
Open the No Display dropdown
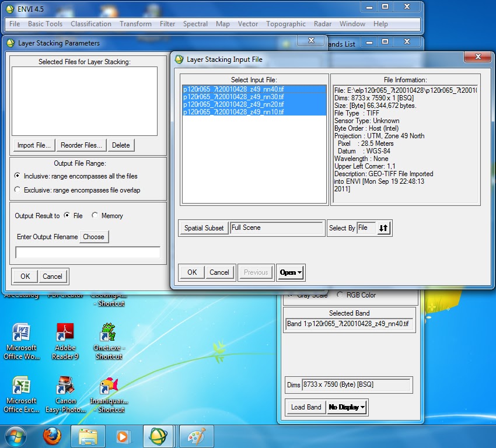pyautogui.click(x=347, y=407)
